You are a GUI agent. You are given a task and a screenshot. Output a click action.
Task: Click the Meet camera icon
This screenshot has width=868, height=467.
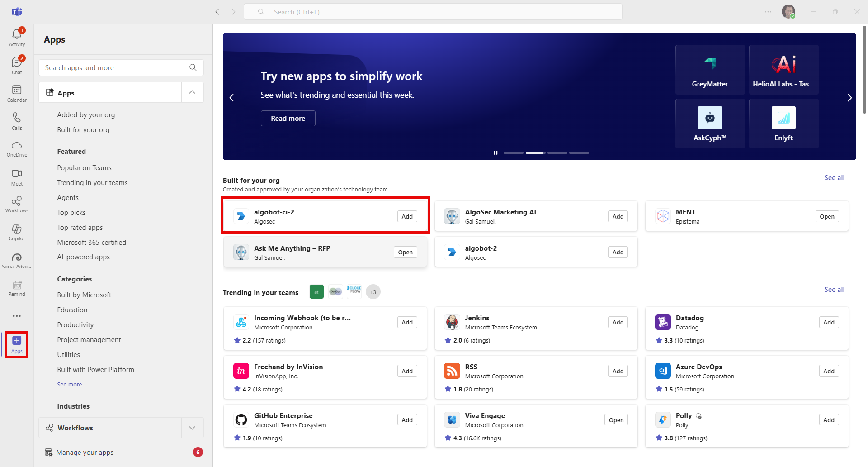[x=17, y=176]
